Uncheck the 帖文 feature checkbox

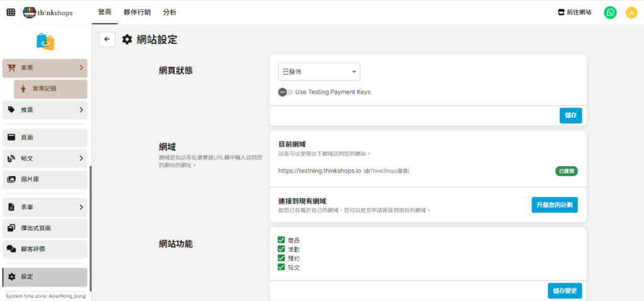coord(281,267)
